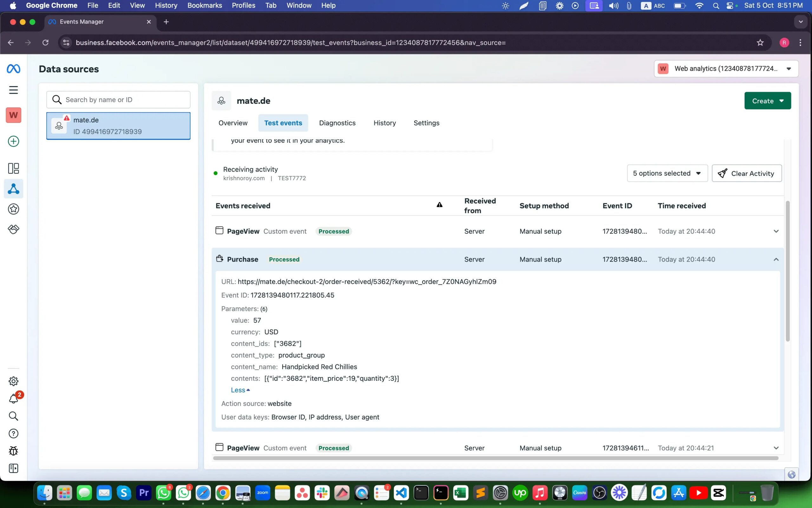Switch to the Overview tab
The width and height of the screenshot is (812, 508).
point(233,123)
